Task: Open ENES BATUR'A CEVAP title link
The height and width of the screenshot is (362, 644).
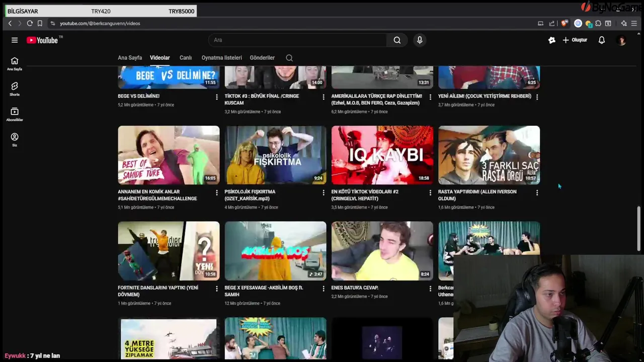Action: click(355, 288)
